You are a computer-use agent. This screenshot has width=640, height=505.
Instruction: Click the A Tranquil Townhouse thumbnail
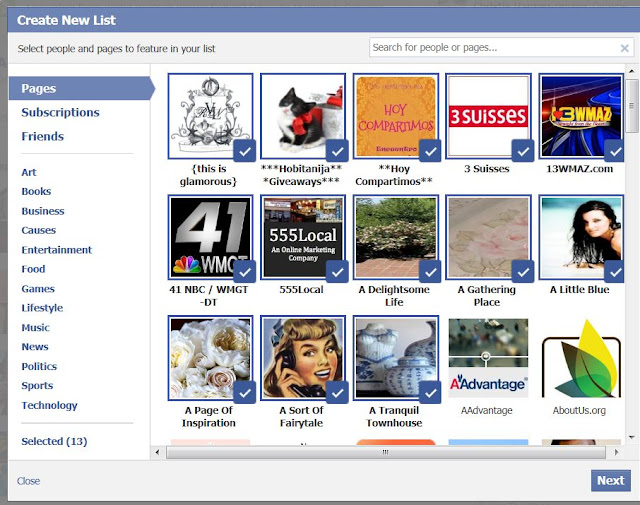tap(396, 358)
